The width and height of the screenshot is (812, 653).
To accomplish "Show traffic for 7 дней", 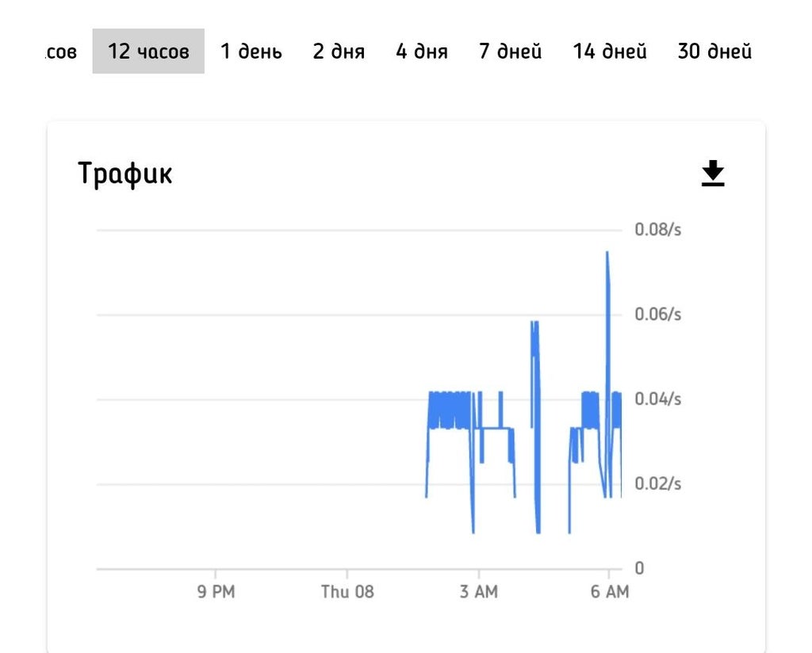I will coord(511,52).
